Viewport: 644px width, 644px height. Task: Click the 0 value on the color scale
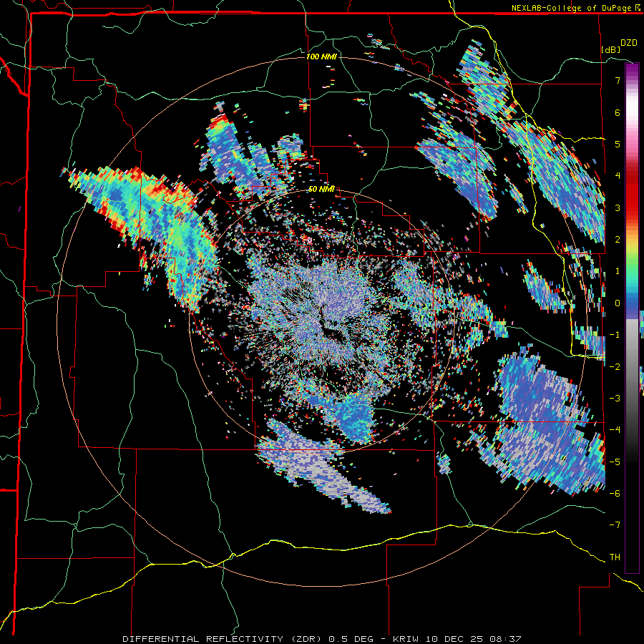(x=618, y=303)
